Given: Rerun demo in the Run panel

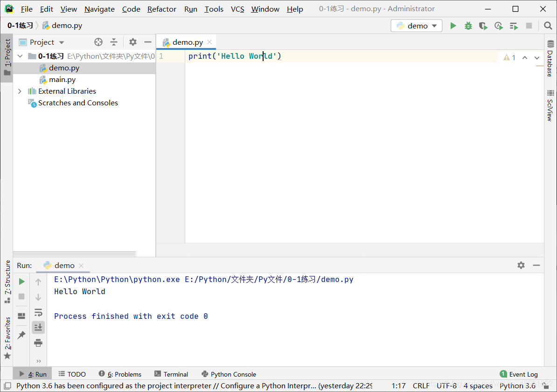Looking at the screenshot, I should coord(21,281).
